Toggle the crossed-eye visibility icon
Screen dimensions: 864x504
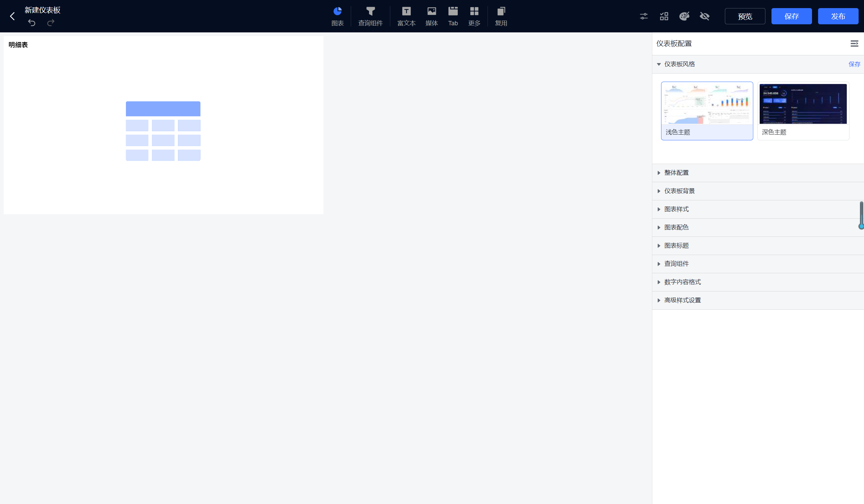[x=705, y=16]
